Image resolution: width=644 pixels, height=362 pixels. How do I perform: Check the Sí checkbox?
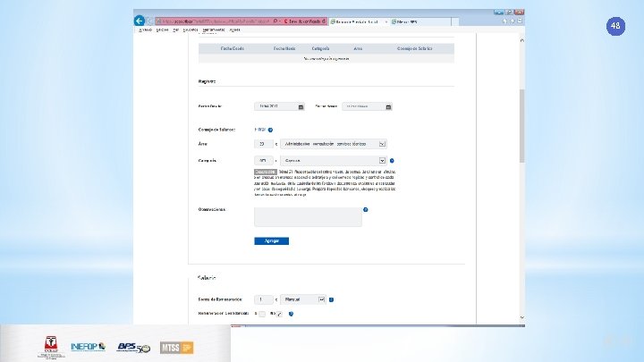pyautogui.click(x=262, y=314)
